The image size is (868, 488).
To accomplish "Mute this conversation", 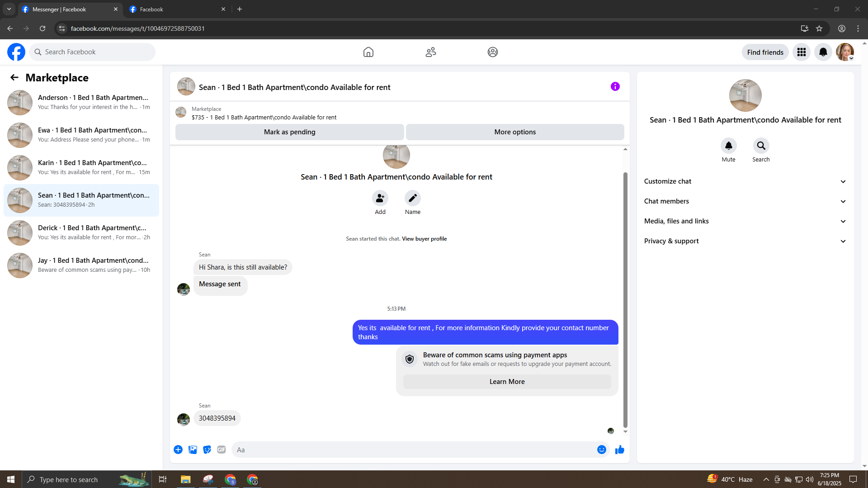I will coord(729,146).
